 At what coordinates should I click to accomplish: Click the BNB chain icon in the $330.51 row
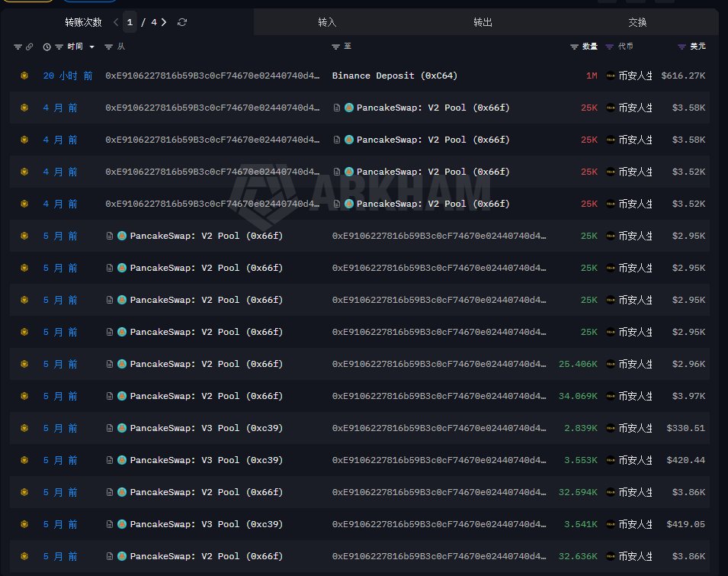click(x=24, y=428)
